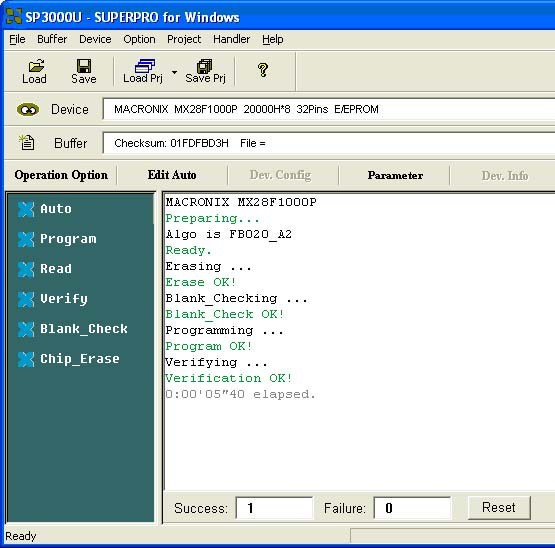555x548 pixels.
Task: Click the 'Verification OK!' log line
Action: tap(229, 378)
